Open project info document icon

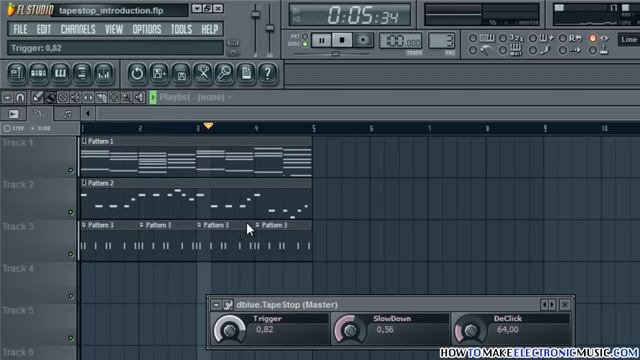[x=246, y=73]
